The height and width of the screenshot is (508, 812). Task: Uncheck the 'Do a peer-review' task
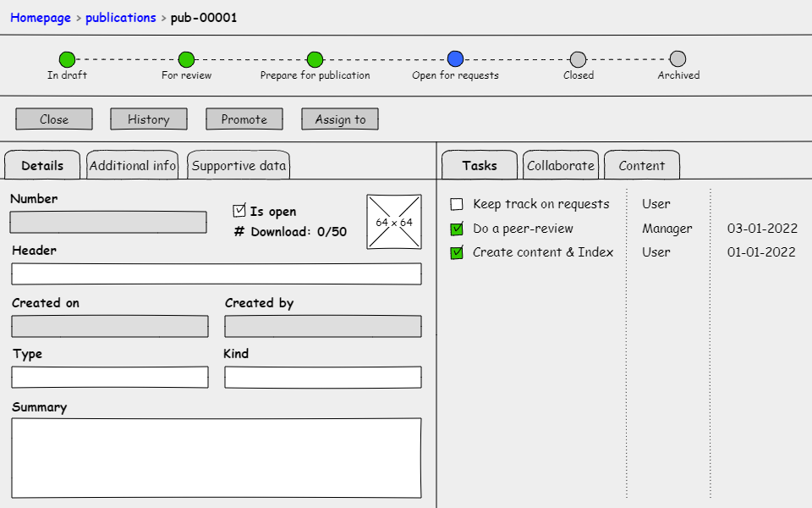click(457, 229)
